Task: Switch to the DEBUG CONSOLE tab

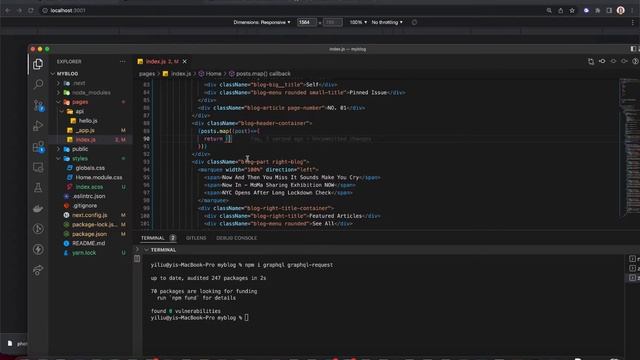Action: click(236, 238)
